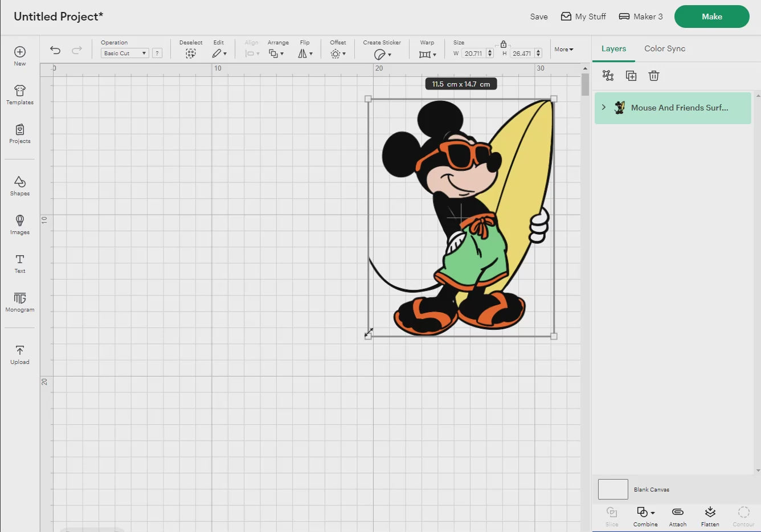Open the Warp dropdown
The height and width of the screenshot is (532, 761).
pyautogui.click(x=427, y=54)
